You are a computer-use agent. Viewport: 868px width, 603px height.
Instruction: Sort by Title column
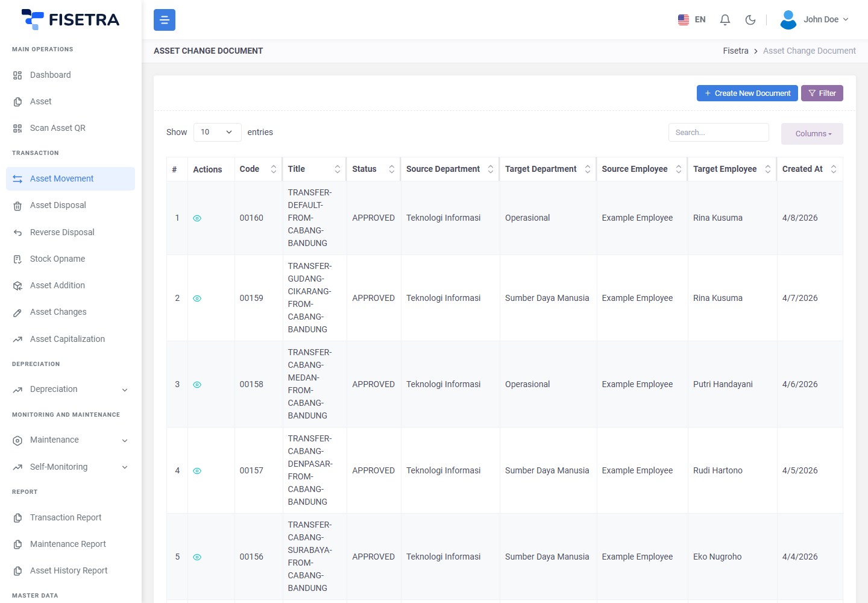(x=315, y=169)
